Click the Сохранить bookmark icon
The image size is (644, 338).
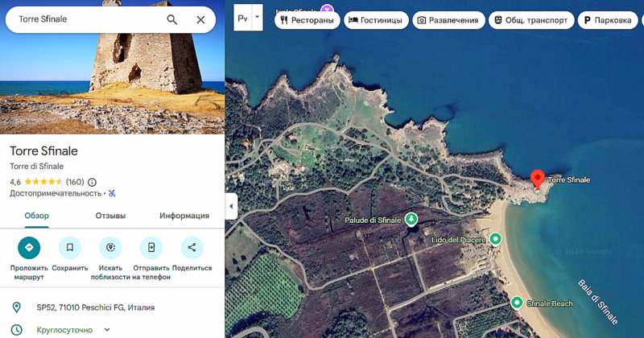coord(70,247)
